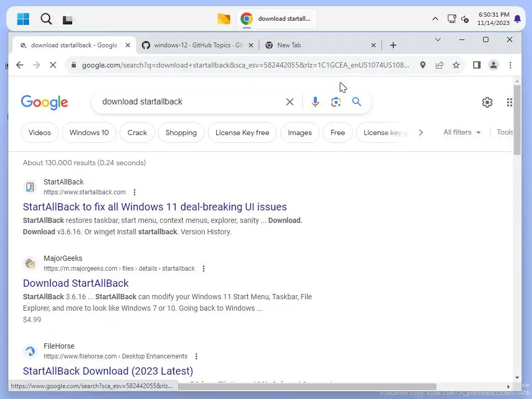
Task: Switch to the New Tab tab
Action: [289, 45]
